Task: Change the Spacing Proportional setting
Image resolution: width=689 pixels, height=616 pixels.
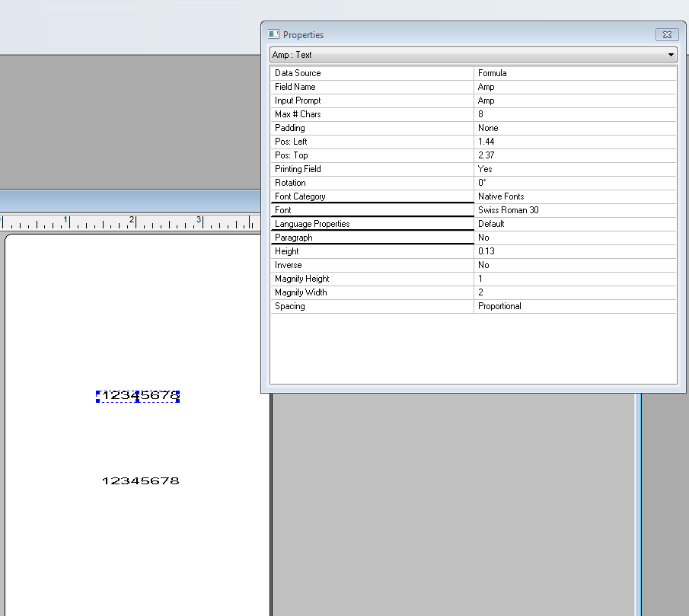Action: pos(575,306)
